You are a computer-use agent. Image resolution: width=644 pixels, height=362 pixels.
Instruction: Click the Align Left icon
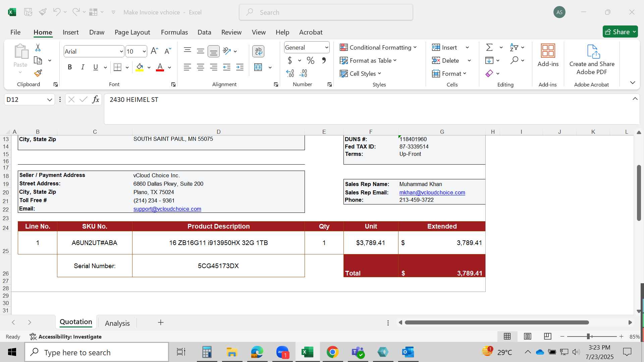(x=187, y=67)
